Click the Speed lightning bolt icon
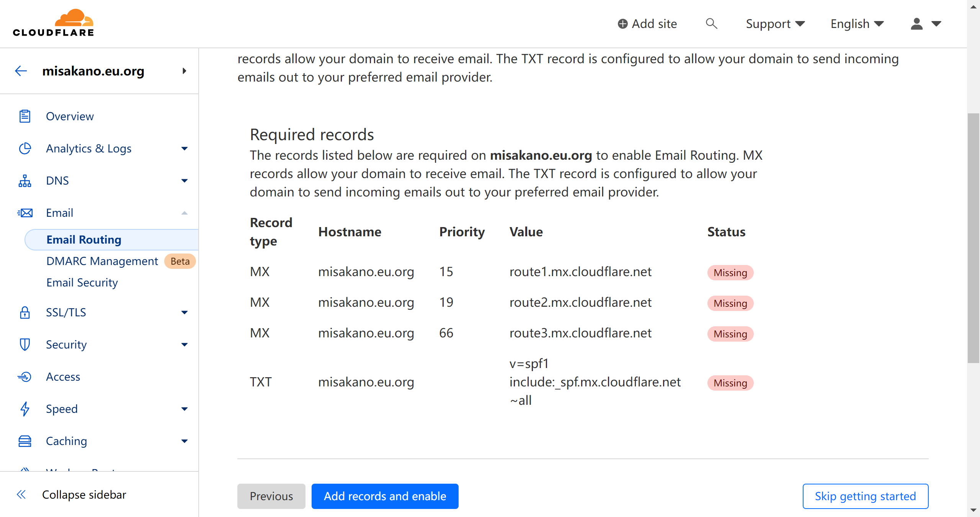Viewport: 980px width, 517px height. tap(25, 409)
